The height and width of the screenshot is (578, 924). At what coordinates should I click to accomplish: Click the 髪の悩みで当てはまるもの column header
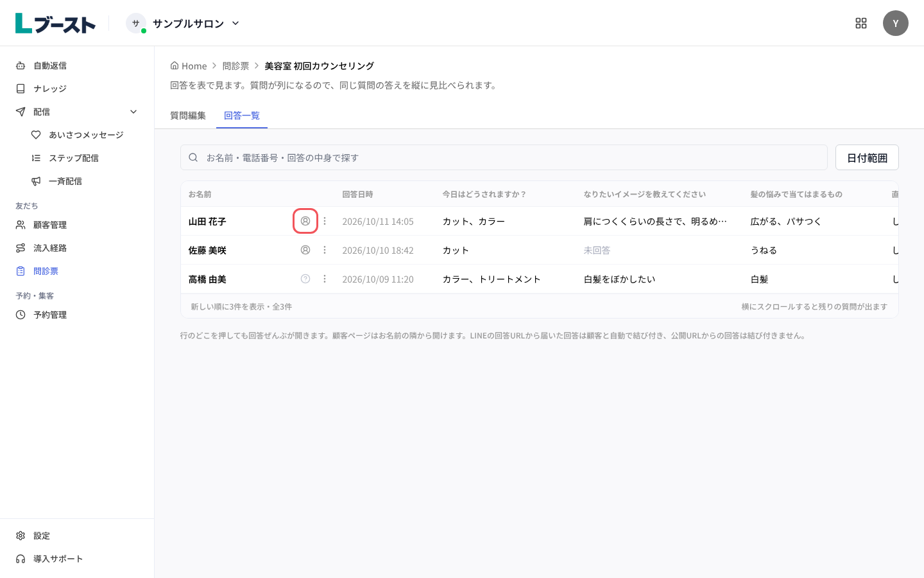796,194
